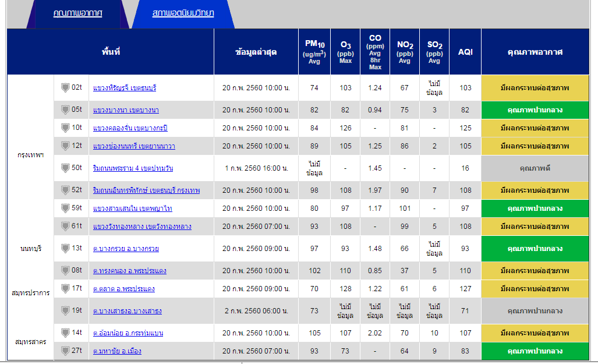Screen dimensions: 598x364
Task: Select the สมุทรปราการ region cell
Action: (30, 292)
